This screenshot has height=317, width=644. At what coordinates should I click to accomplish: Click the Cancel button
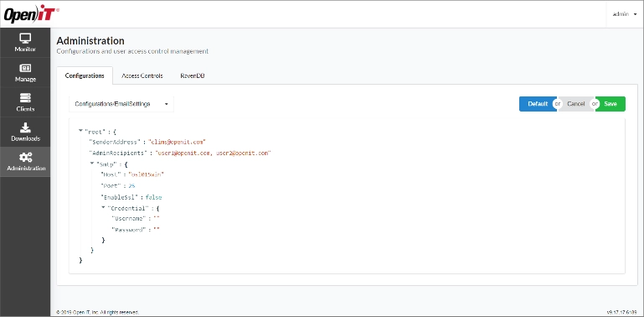click(576, 104)
